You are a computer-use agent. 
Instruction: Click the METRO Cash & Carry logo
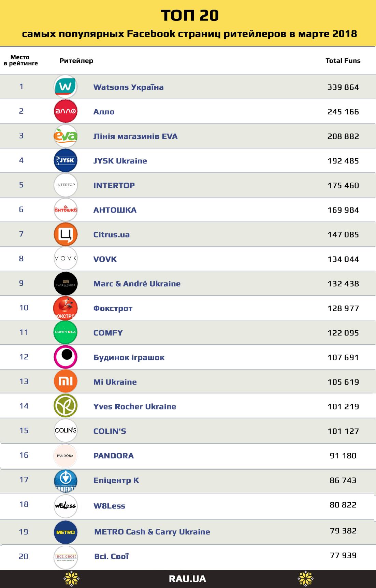[x=66, y=532]
